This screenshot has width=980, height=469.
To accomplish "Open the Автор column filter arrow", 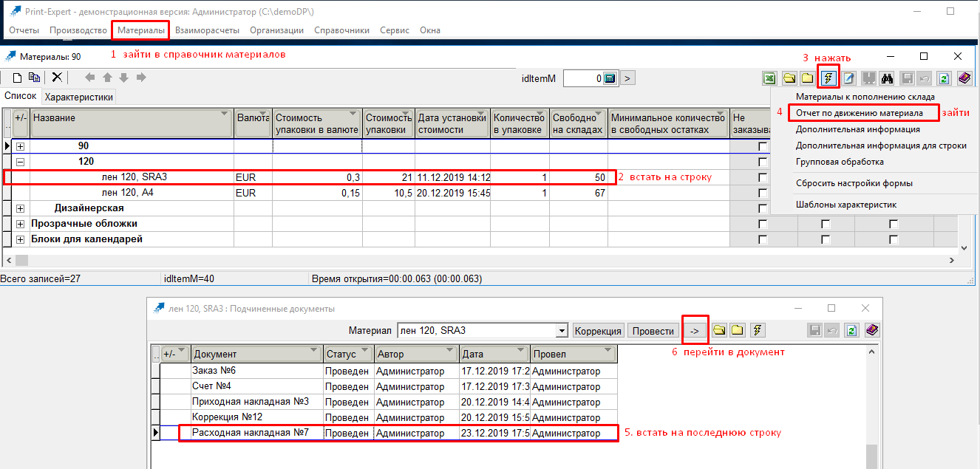I will (449, 350).
